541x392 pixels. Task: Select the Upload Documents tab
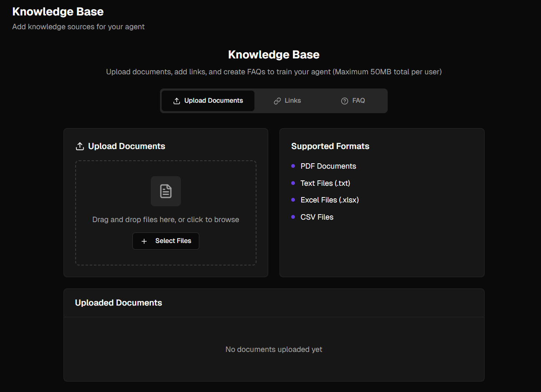pos(208,101)
